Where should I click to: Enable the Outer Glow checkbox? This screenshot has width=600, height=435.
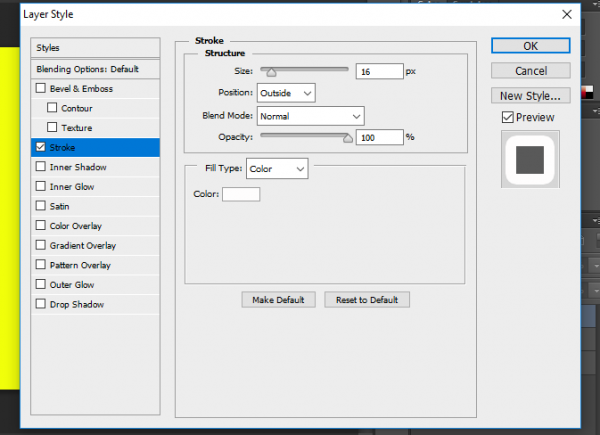coord(41,284)
